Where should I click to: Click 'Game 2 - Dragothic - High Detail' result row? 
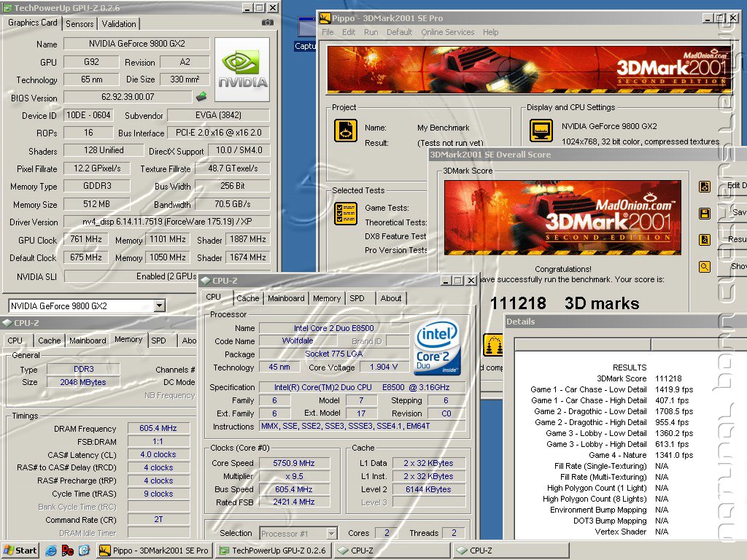coord(614,422)
